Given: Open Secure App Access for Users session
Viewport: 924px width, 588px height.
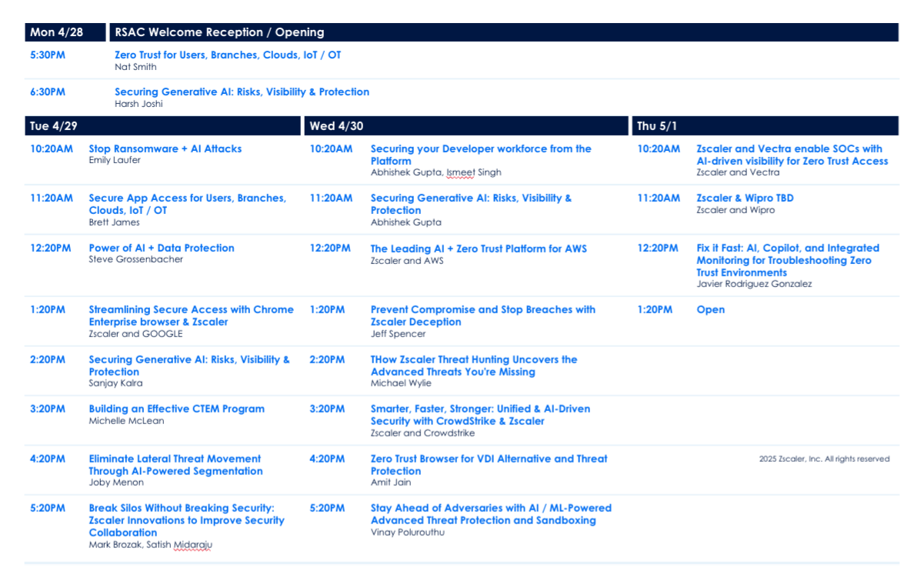Looking at the screenshot, I should click(188, 204).
